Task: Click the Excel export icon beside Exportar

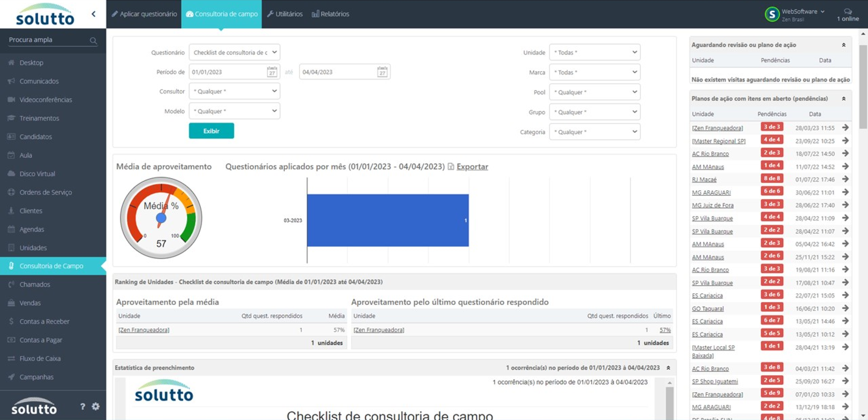Action: point(451,167)
